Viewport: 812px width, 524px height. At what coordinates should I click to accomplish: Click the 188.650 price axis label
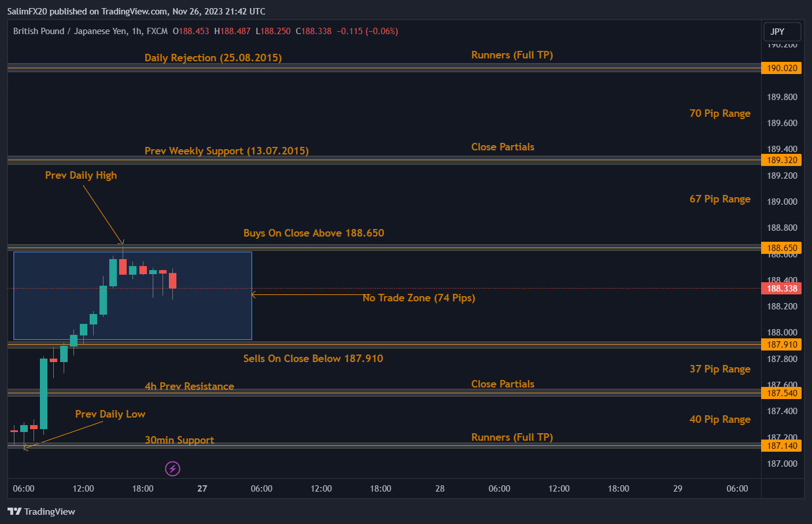coord(781,248)
